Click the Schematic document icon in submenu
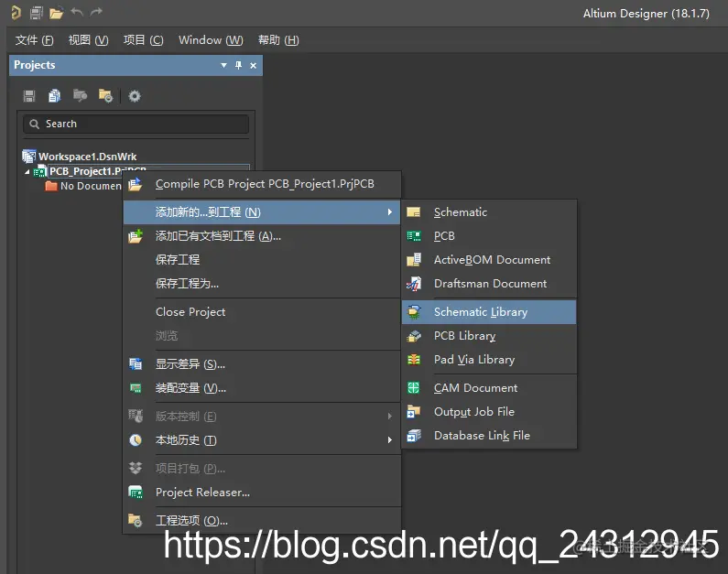This screenshot has height=574, width=728. pyautogui.click(x=413, y=212)
